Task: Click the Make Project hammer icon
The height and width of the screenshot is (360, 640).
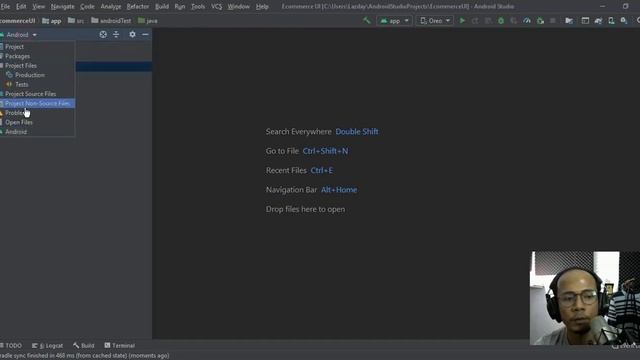Action: 367,20
